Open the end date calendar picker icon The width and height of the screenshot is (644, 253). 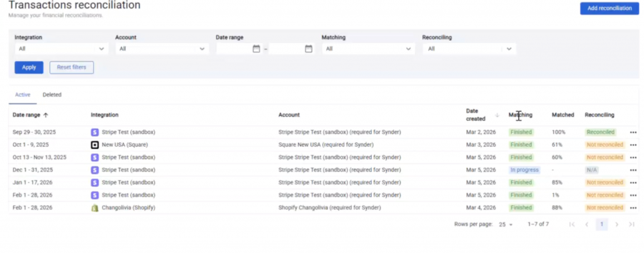(x=308, y=48)
